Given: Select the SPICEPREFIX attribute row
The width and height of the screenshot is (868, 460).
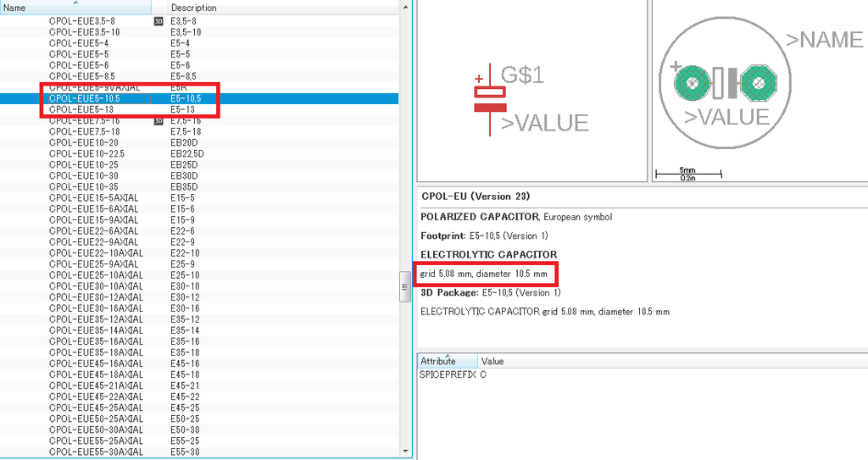Looking at the screenshot, I should [x=643, y=374].
